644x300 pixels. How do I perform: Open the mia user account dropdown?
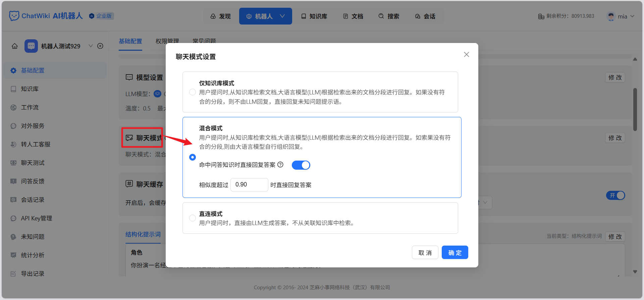(621, 16)
